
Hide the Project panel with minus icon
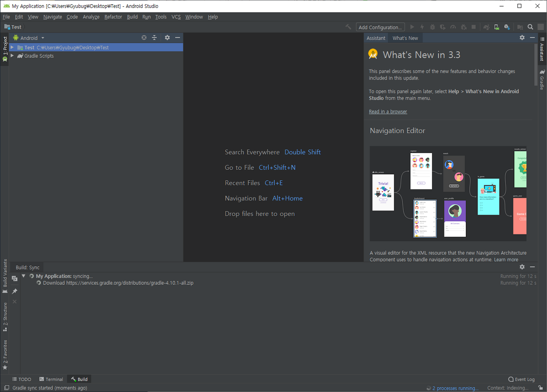[x=177, y=38]
